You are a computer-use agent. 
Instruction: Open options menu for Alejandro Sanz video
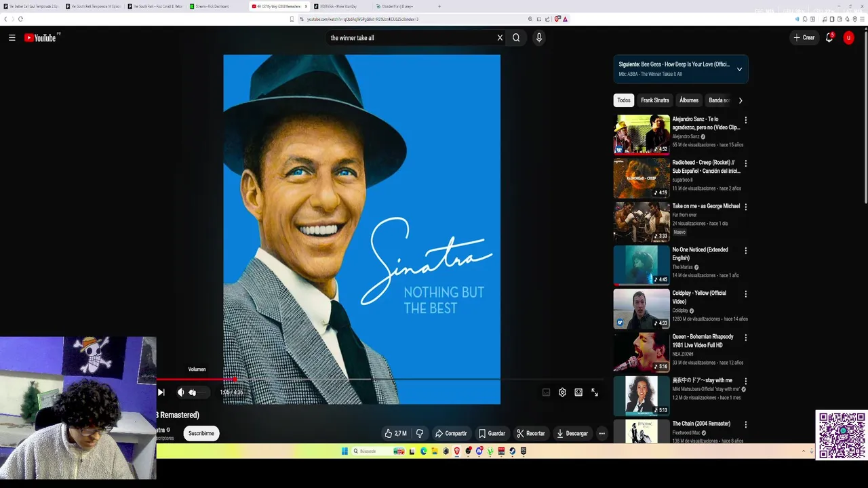[x=746, y=120]
